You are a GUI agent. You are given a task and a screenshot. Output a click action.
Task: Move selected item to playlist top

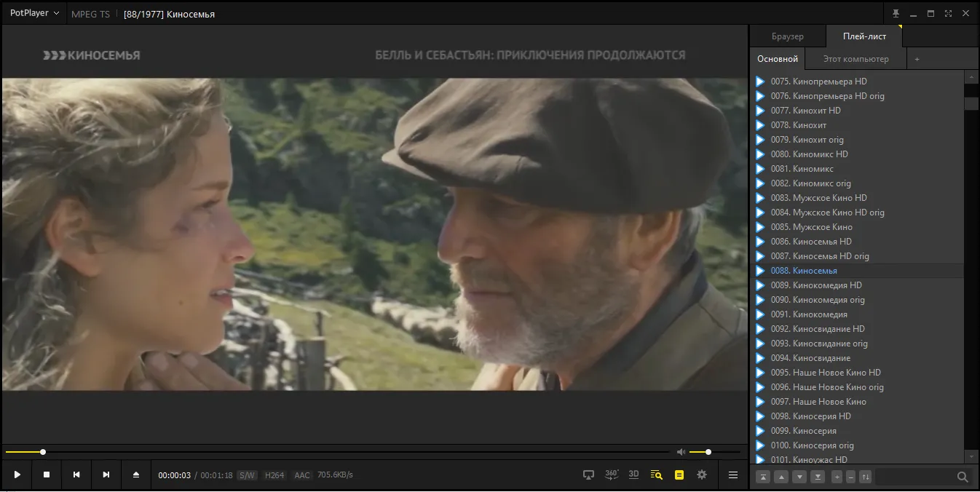pos(763,477)
